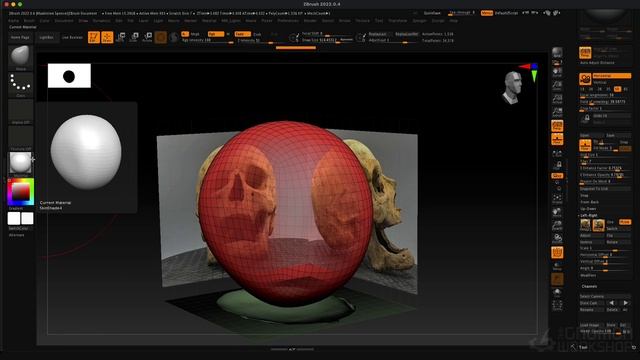
Task: Set canvas to Actual size icon
Action: tap(557, 99)
